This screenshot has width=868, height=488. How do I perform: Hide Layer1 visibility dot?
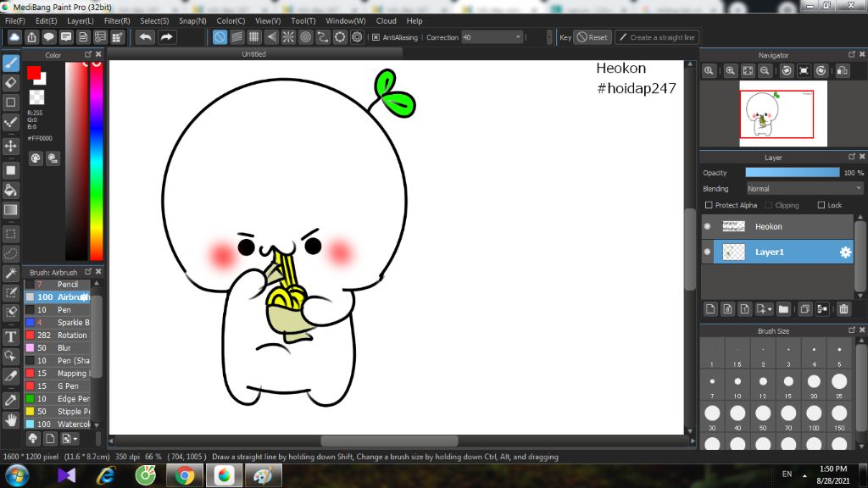[708, 252]
